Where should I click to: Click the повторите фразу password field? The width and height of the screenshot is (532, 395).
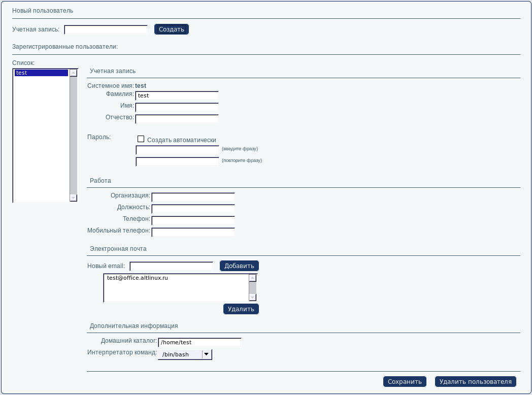[177, 162]
